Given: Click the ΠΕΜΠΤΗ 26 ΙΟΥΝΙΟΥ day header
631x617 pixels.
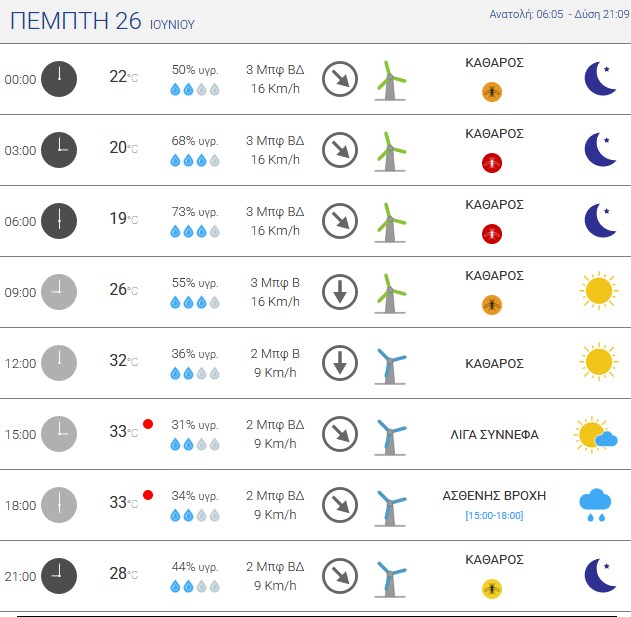Looking at the screenshot, I should (x=102, y=21).
